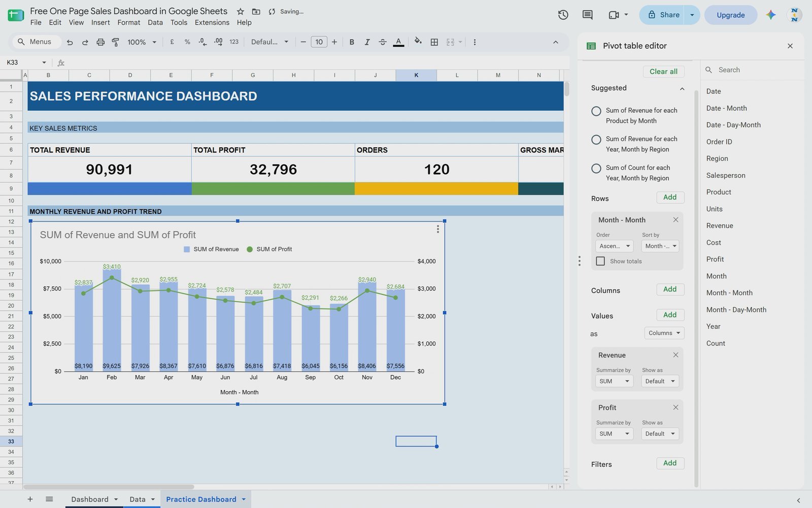Screen dimensions: 812x508
Task: Increase decimal places
Action: pyautogui.click(x=218, y=42)
